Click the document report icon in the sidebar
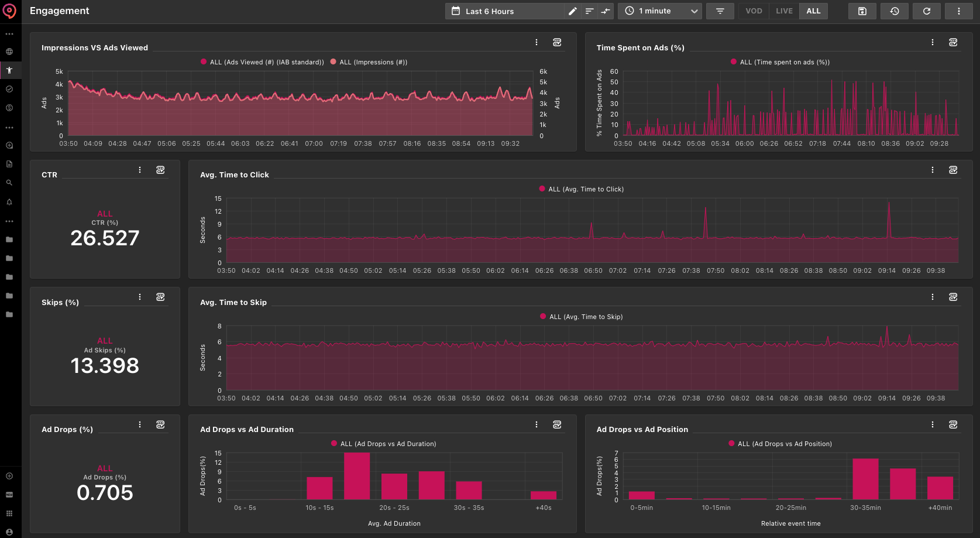This screenshot has width=980, height=538. click(9, 164)
